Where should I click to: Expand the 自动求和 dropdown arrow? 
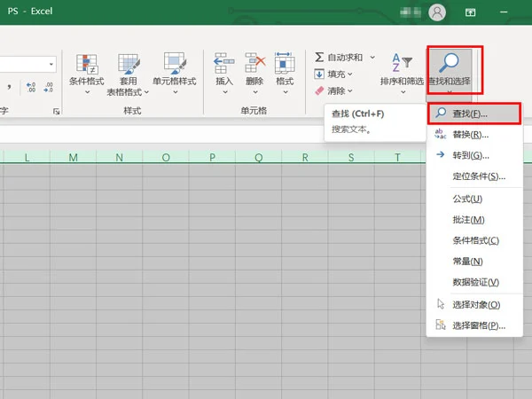point(372,57)
